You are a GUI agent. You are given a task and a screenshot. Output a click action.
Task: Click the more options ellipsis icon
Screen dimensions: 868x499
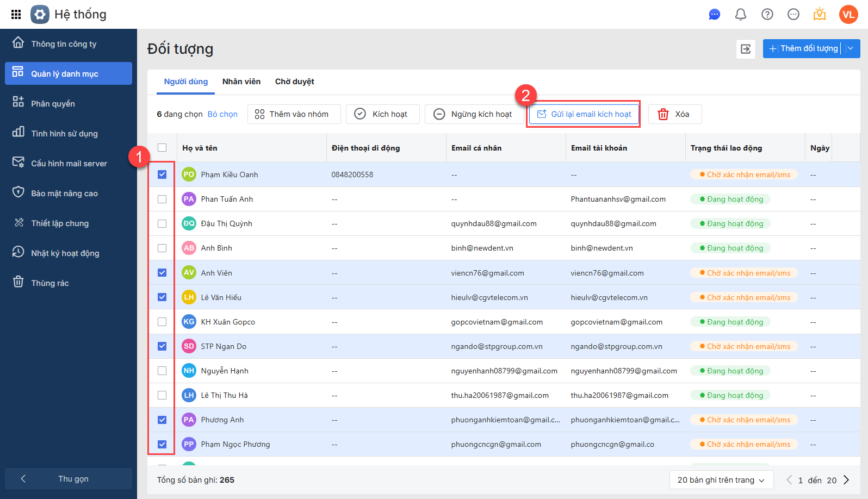tap(793, 14)
